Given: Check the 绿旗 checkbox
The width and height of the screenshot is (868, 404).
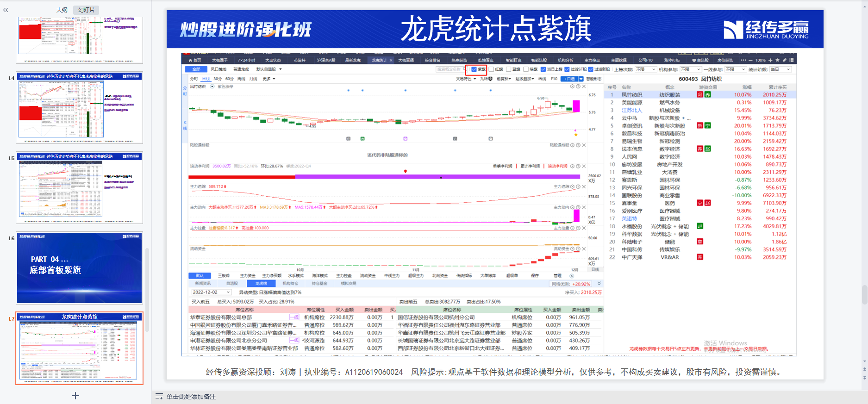Looking at the screenshot, I should pyautogui.click(x=526, y=69).
